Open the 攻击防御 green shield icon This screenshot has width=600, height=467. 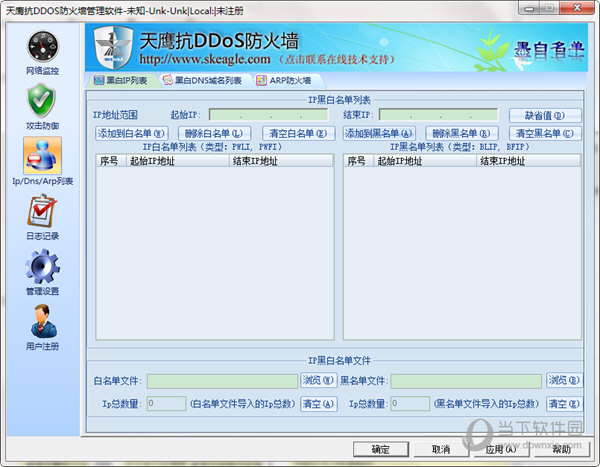click(x=42, y=101)
